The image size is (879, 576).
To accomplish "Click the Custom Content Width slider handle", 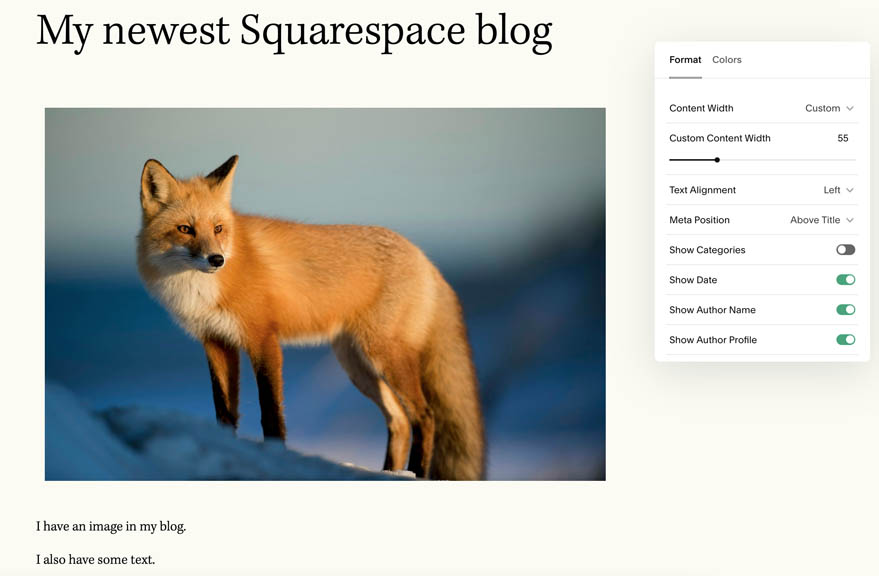I will pos(717,160).
